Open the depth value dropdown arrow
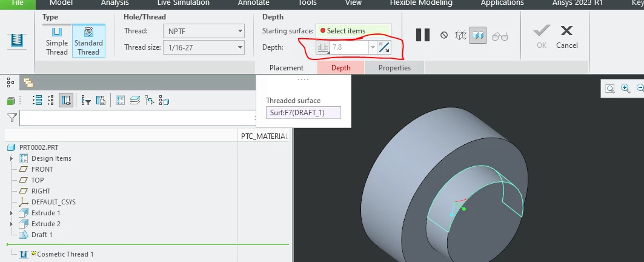644x262 pixels. pyautogui.click(x=373, y=47)
